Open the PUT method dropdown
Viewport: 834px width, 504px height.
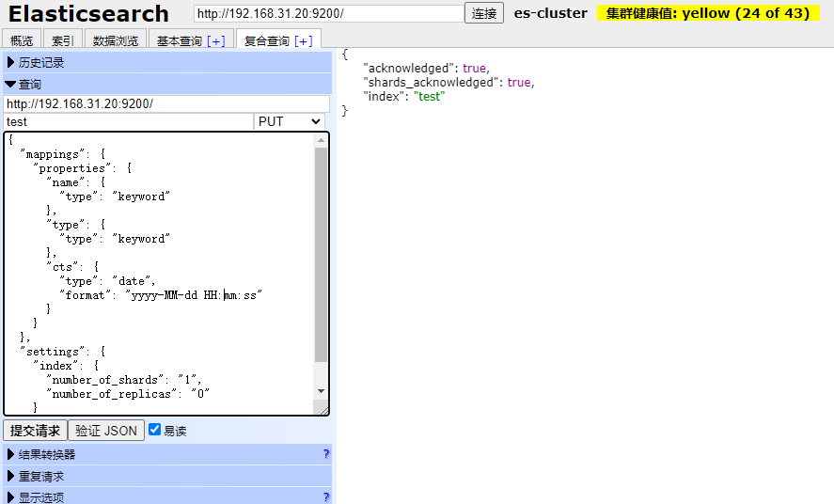click(290, 121)
